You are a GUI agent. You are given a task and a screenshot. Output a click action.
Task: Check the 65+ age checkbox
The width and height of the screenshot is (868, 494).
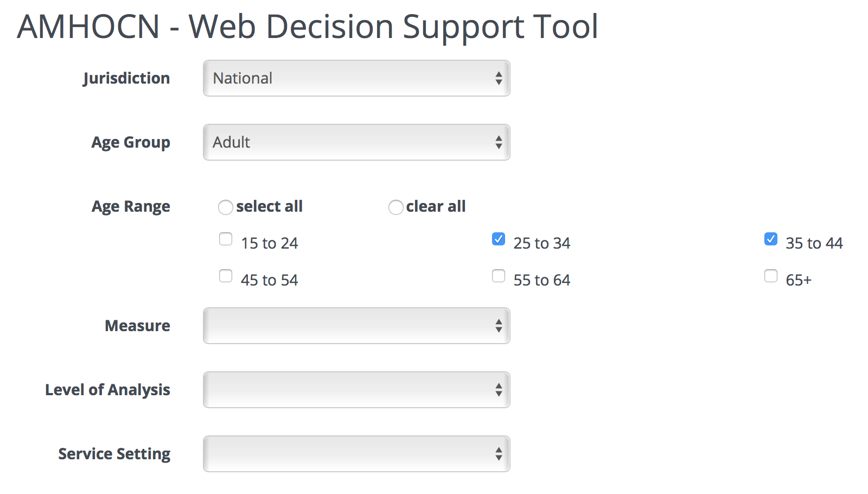pos(771,276)
